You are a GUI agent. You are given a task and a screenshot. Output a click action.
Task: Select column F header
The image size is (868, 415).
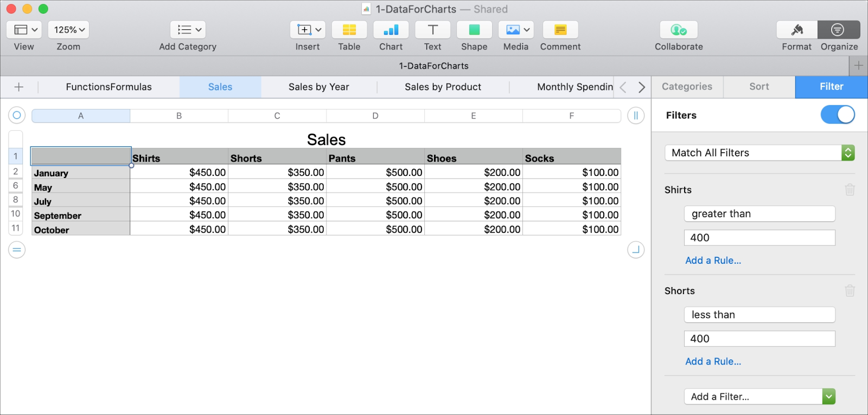(572, 116)
